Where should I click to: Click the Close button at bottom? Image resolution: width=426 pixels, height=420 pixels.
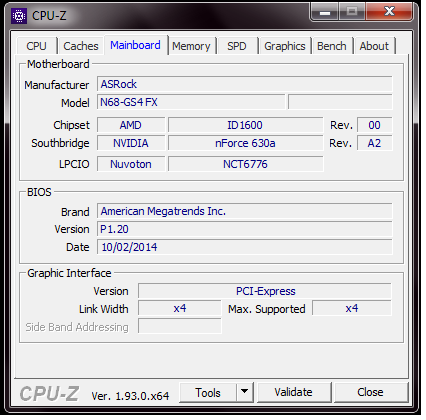[370, 392]
